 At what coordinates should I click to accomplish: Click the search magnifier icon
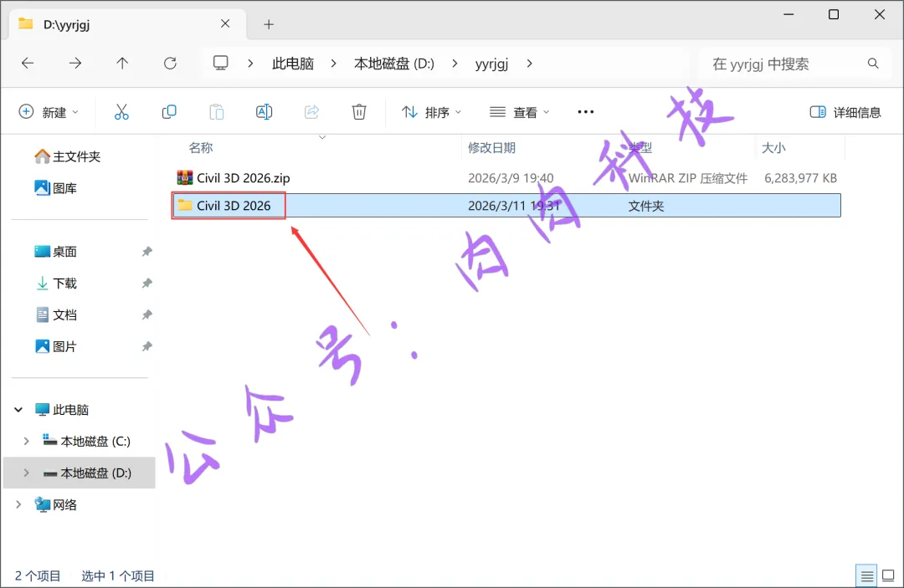coord(873,64)
